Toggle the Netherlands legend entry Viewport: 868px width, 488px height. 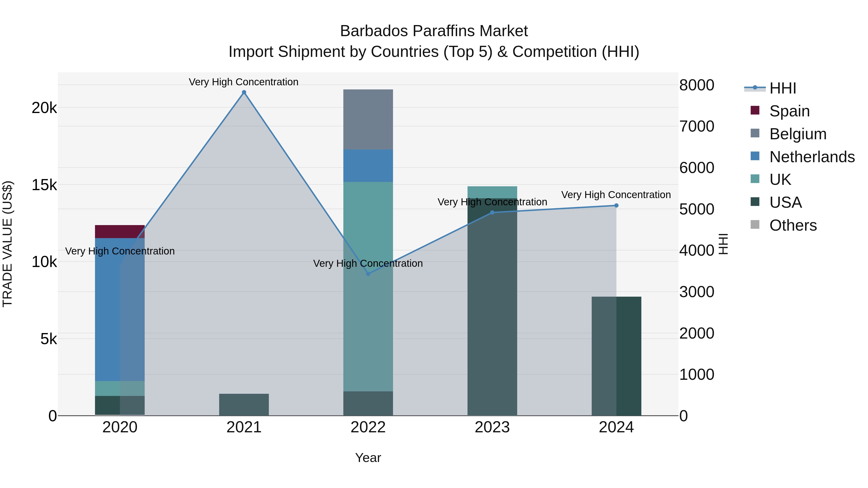coord(803,157)
